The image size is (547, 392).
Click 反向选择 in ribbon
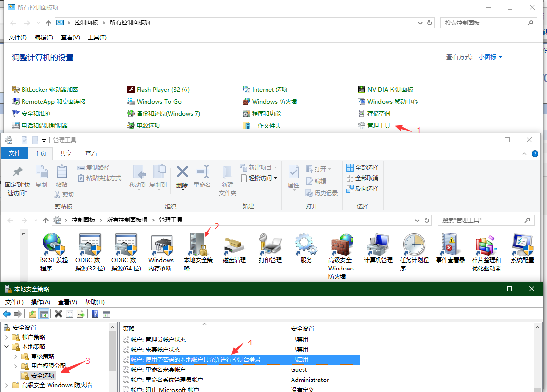pos(363,188)
